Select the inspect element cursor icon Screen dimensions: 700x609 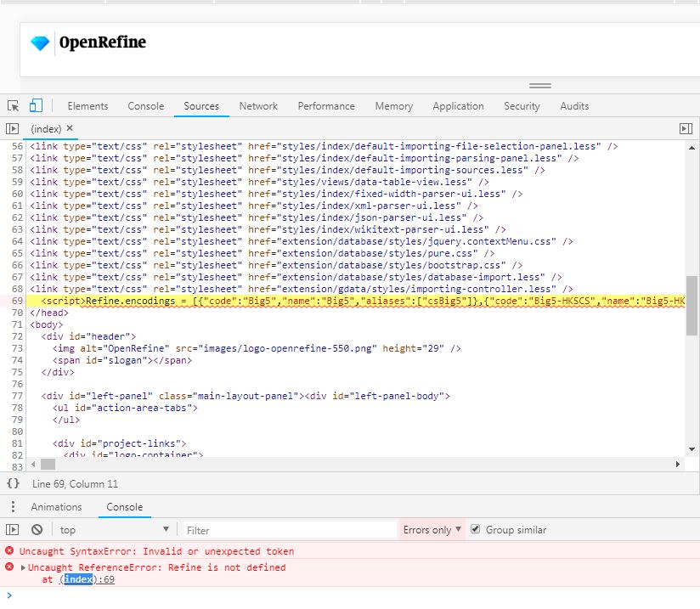point(14,105)
